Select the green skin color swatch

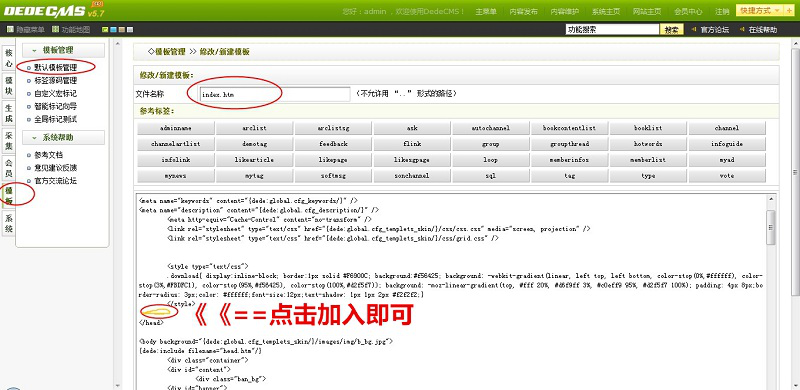pyautogui.click(x=105, y=30)
